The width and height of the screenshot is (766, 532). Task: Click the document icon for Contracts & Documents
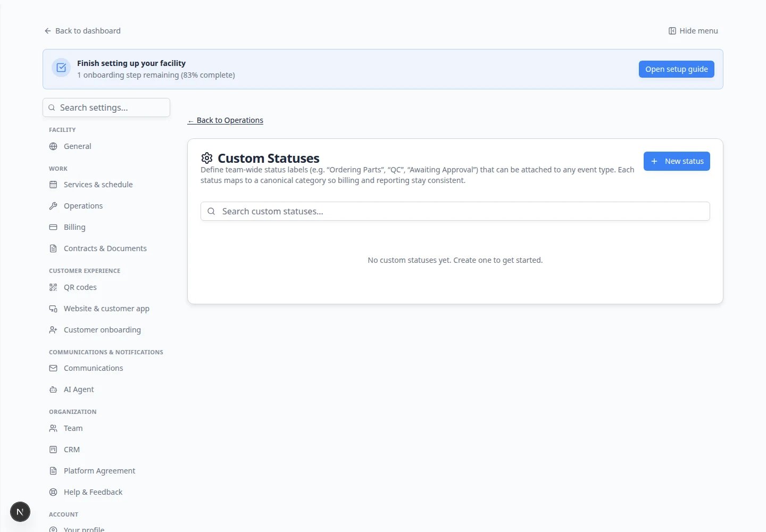[53, 248]
